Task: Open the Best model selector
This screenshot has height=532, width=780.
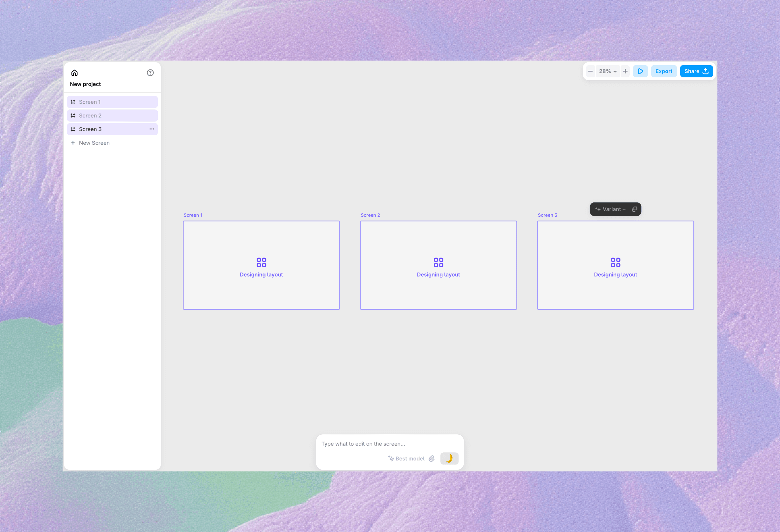Action: [406, 459]
